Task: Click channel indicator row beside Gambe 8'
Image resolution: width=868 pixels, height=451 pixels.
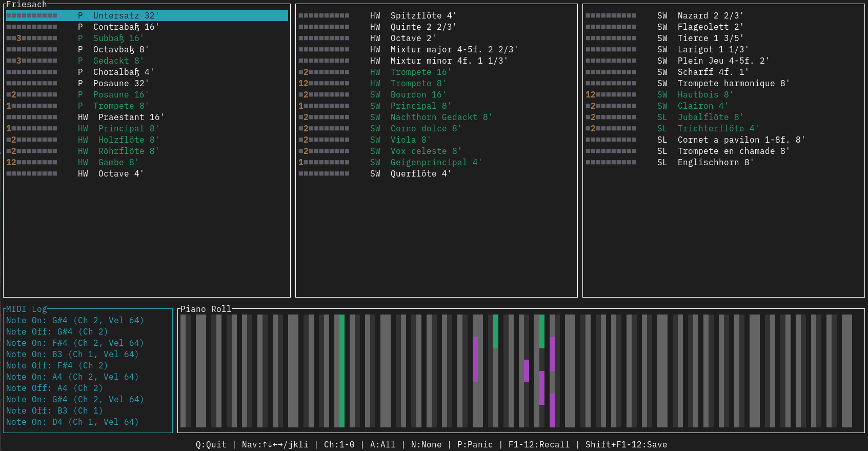Action: tap(32, 163)
